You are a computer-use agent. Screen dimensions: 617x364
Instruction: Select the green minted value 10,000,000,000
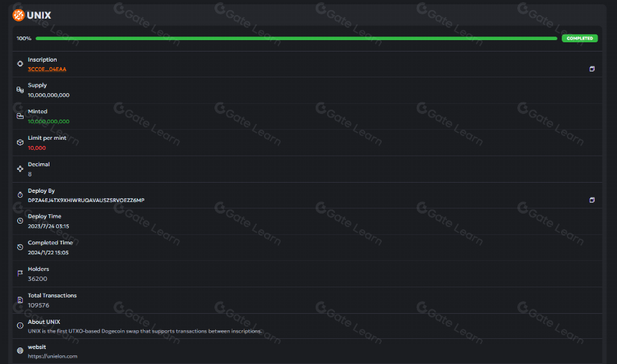point(48,122)
